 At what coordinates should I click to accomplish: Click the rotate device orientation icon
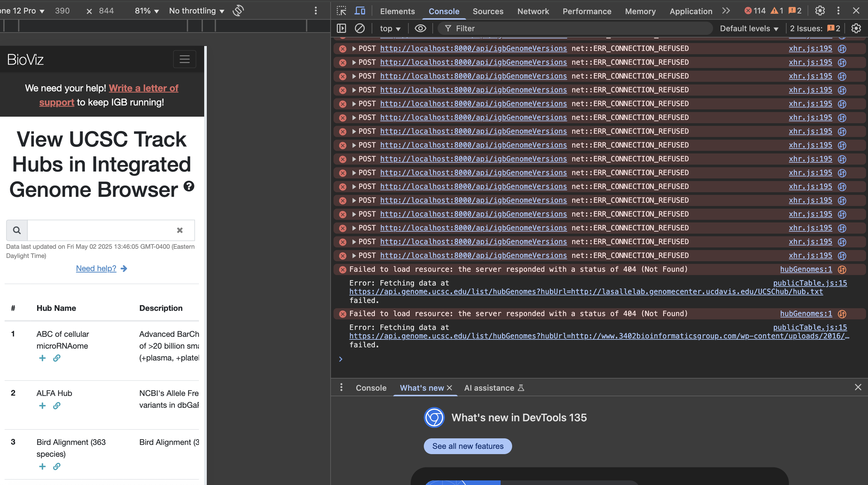click(x=238, y=11)
